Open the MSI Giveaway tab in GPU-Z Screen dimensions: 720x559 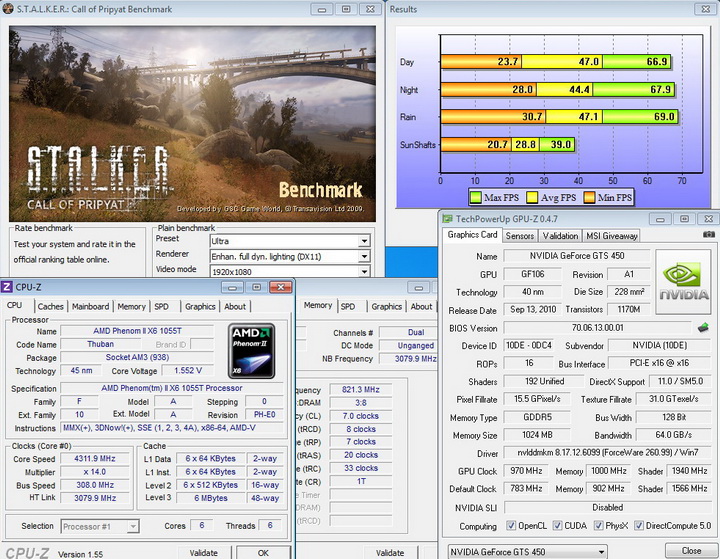tap(612, 236)
